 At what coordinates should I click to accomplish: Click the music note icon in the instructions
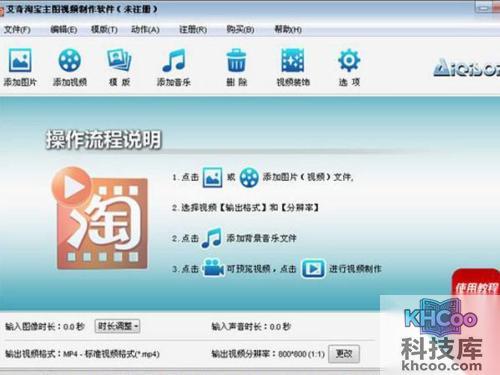pyautogui.click(x=212, y=238)
